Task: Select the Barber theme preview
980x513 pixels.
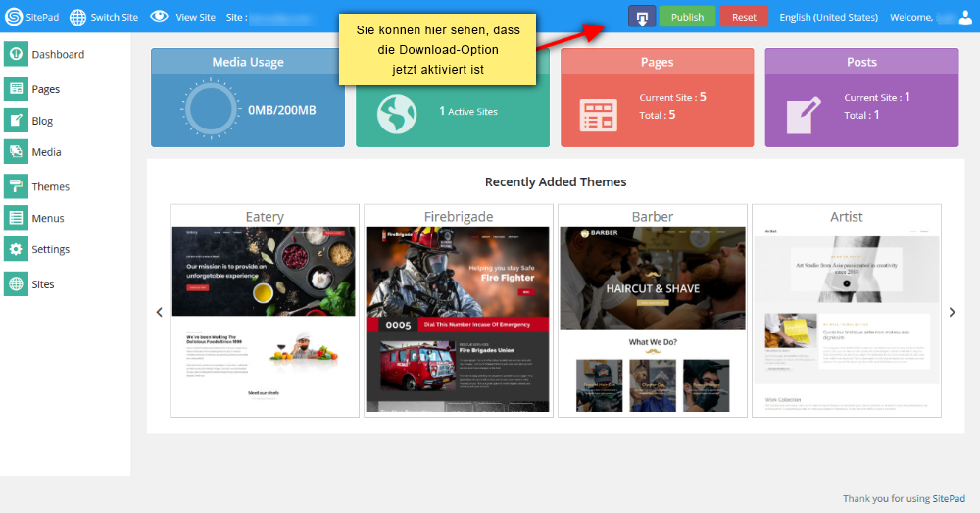Action: tap(653, 319)
